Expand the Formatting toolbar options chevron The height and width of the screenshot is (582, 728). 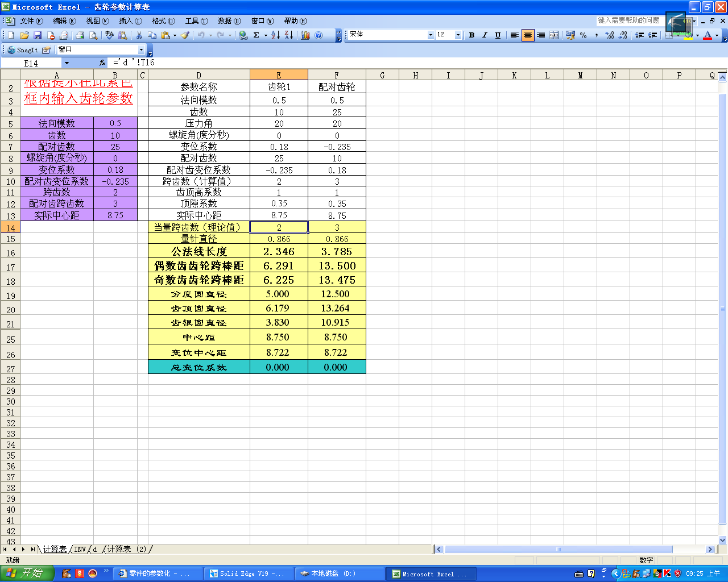coord(724,35)
